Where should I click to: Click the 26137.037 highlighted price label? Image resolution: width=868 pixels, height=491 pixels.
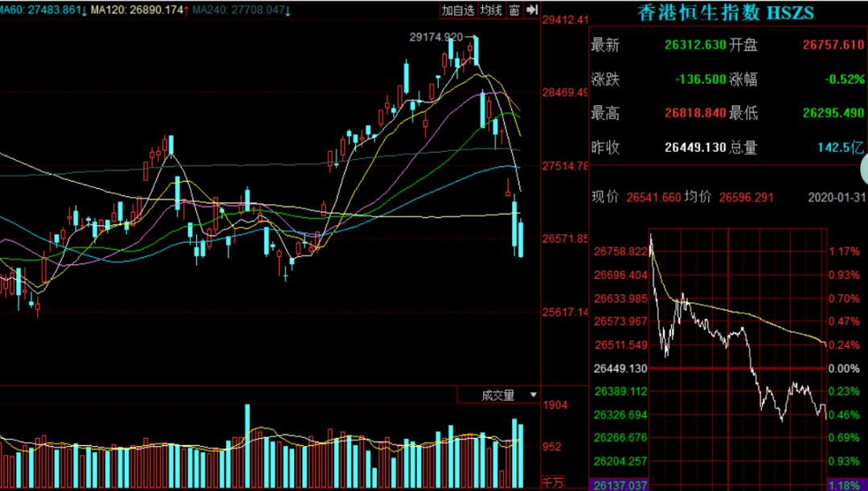[x=620, y=485]
